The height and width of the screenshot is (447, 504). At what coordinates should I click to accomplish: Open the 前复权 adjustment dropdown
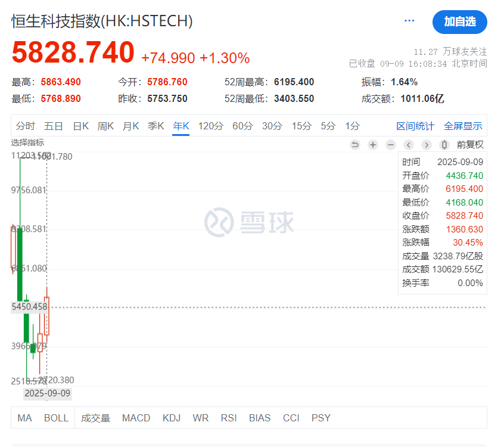[x=470, y=145]
